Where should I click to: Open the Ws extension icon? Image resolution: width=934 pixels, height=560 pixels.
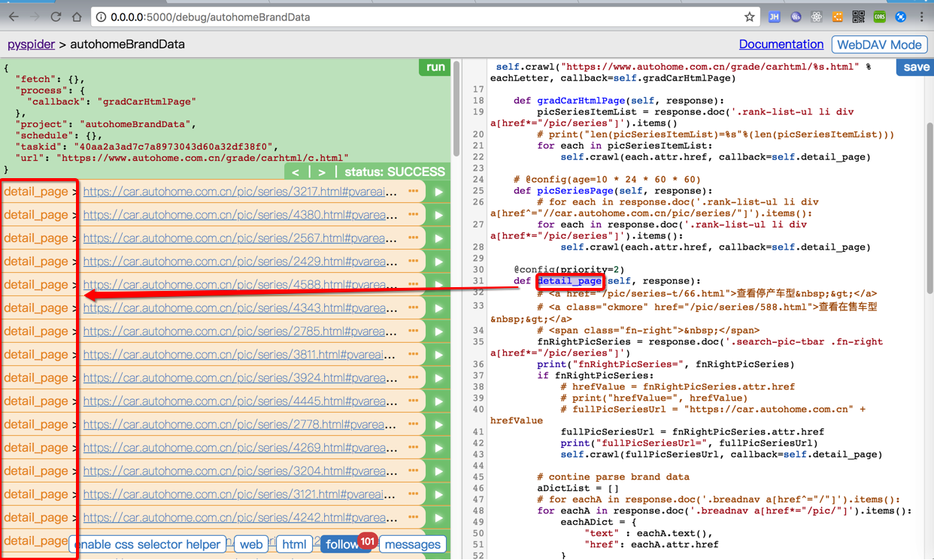tap(796, 17)
